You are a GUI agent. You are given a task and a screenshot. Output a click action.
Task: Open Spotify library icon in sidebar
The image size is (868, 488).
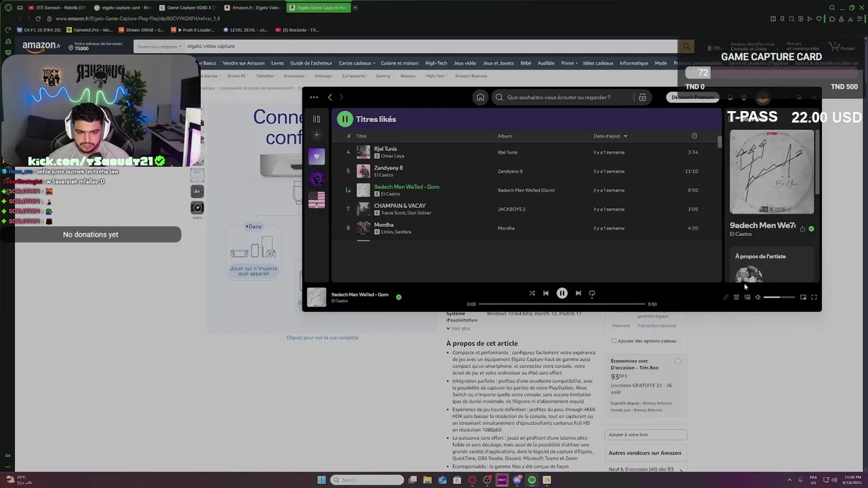point(316,119)
